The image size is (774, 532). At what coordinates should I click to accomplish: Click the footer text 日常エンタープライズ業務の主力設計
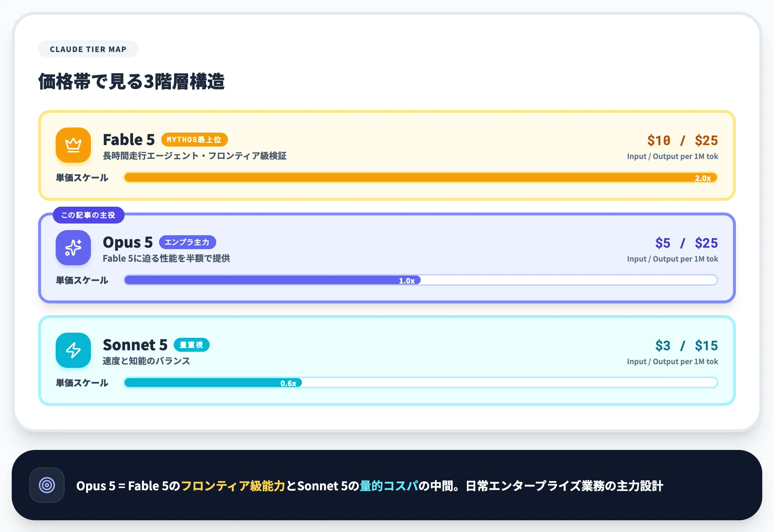coord(564,486)
